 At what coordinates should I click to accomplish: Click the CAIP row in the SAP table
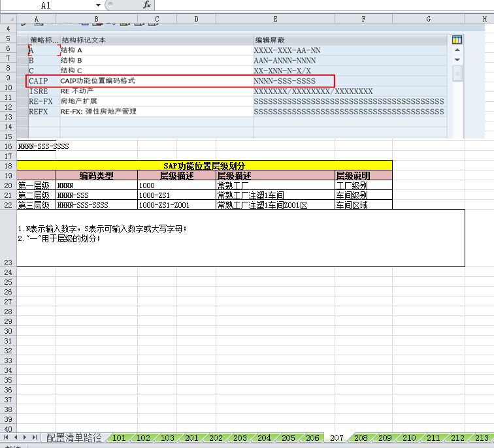pos(180,81)
